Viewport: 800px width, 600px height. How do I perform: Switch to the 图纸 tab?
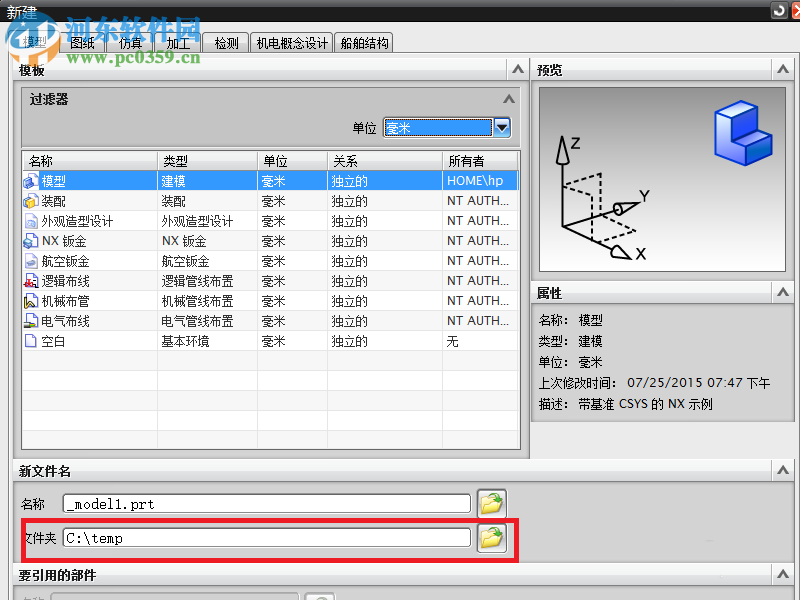tap(83, 43)
